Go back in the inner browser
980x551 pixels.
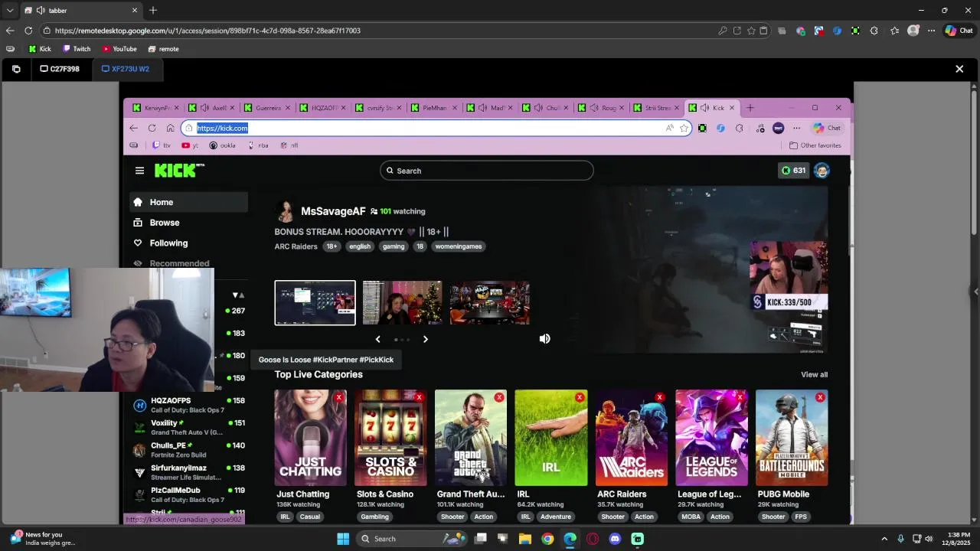click(134, 128)
